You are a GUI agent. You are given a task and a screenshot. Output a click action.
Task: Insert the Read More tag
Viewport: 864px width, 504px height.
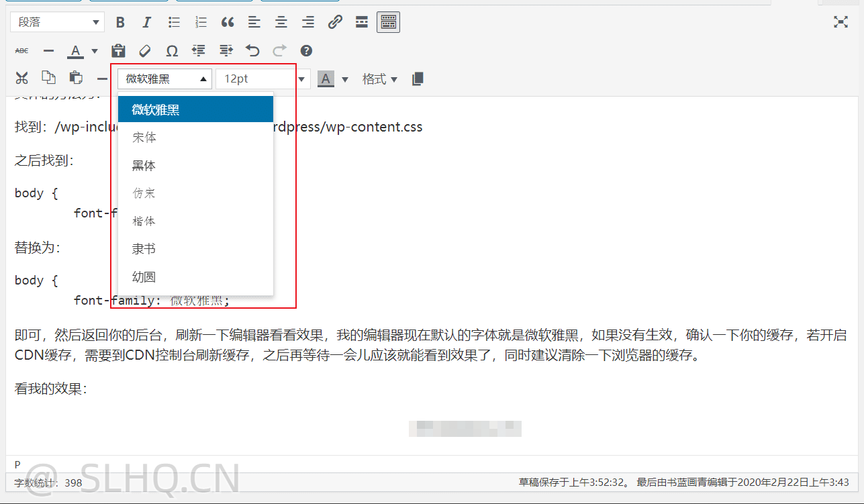pyautogui.click(x=362, y=22)
